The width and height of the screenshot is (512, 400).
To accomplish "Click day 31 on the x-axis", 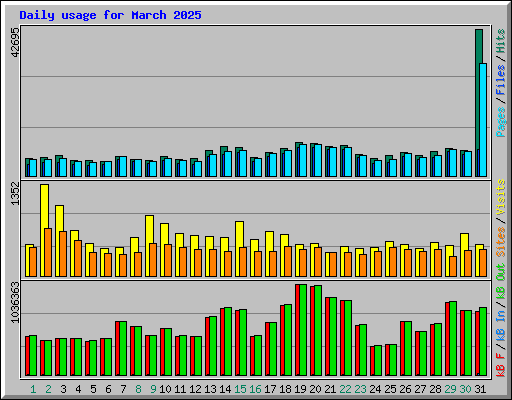I will [480, 389].
